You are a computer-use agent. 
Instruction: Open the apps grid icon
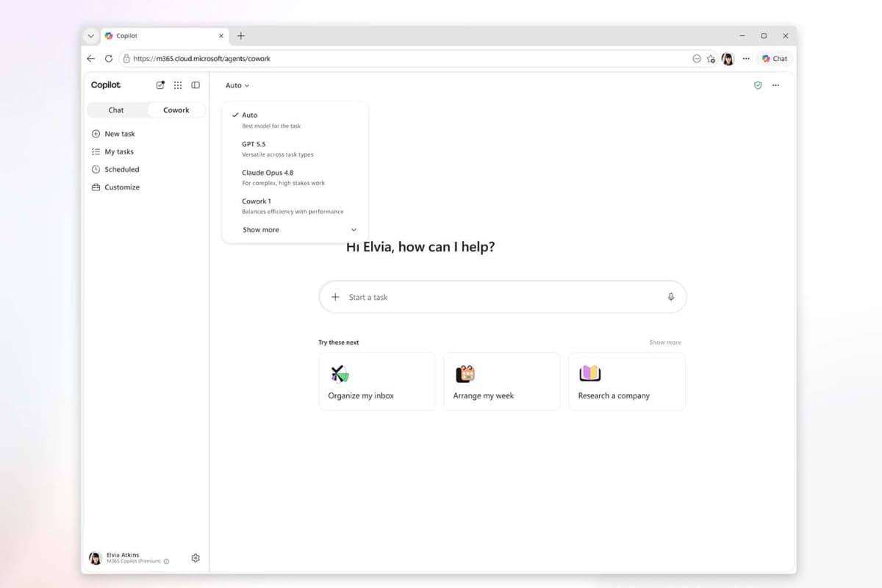coord(178,85)
